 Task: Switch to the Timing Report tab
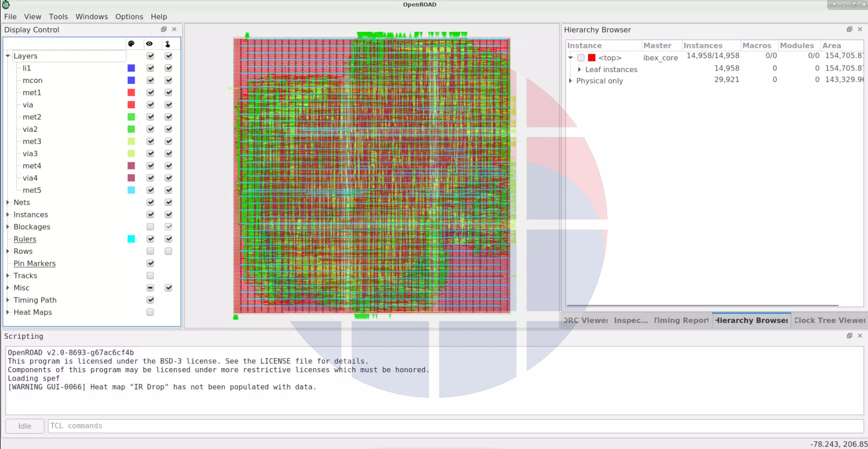pyautogui.click(x=681, y=320)
